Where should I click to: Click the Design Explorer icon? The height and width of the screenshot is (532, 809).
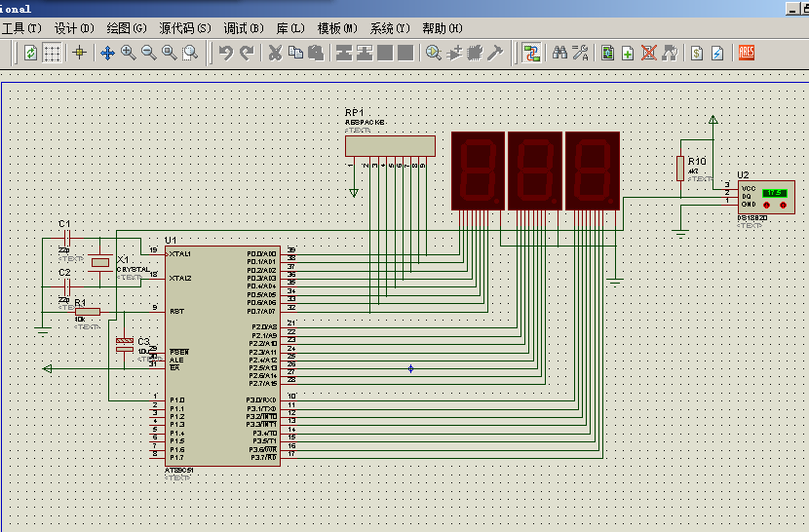click(x=608, y=53)
